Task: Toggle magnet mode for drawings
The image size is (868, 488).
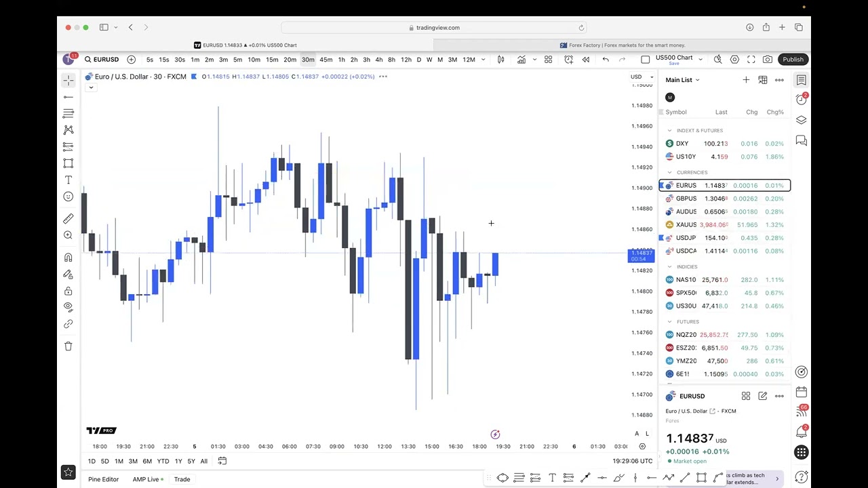Action: click(x=68, y=258)
